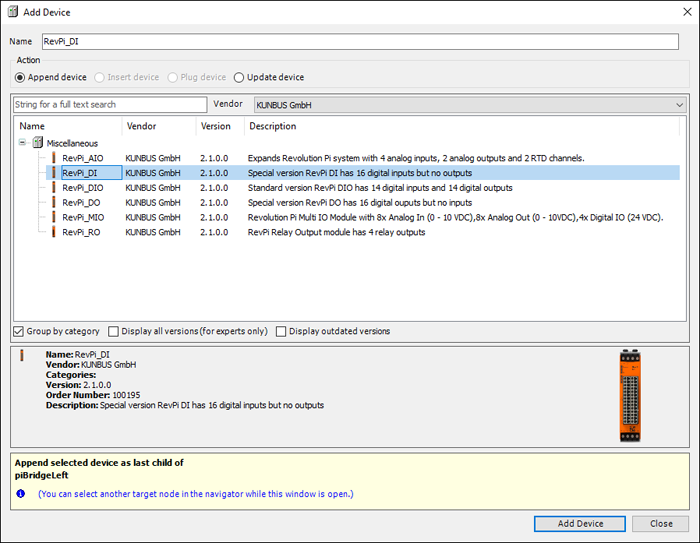Click description starting 'Standard version RevPi DIO'
The image size is (700, 543).
[x=380, y=188]
